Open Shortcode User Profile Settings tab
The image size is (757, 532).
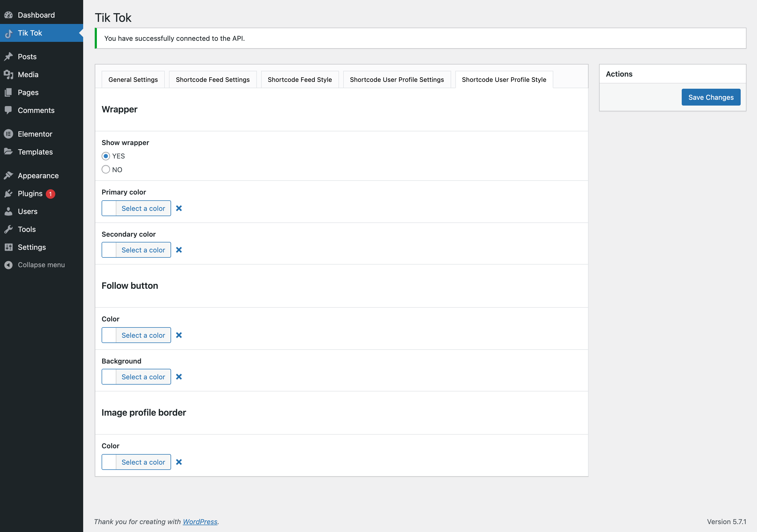click(x=397, y=79)
